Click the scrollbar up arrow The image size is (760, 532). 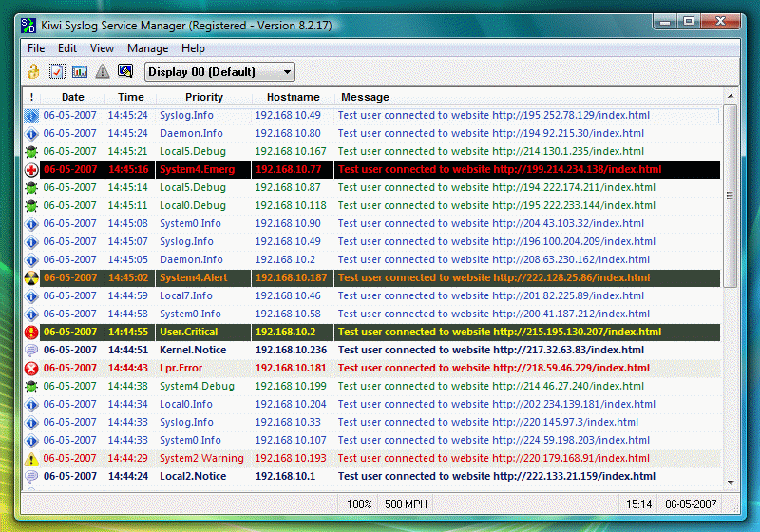click(731, 96)
